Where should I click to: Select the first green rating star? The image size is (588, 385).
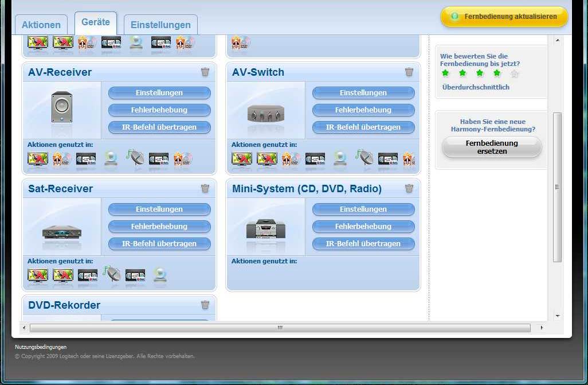(x=445, y=73)
